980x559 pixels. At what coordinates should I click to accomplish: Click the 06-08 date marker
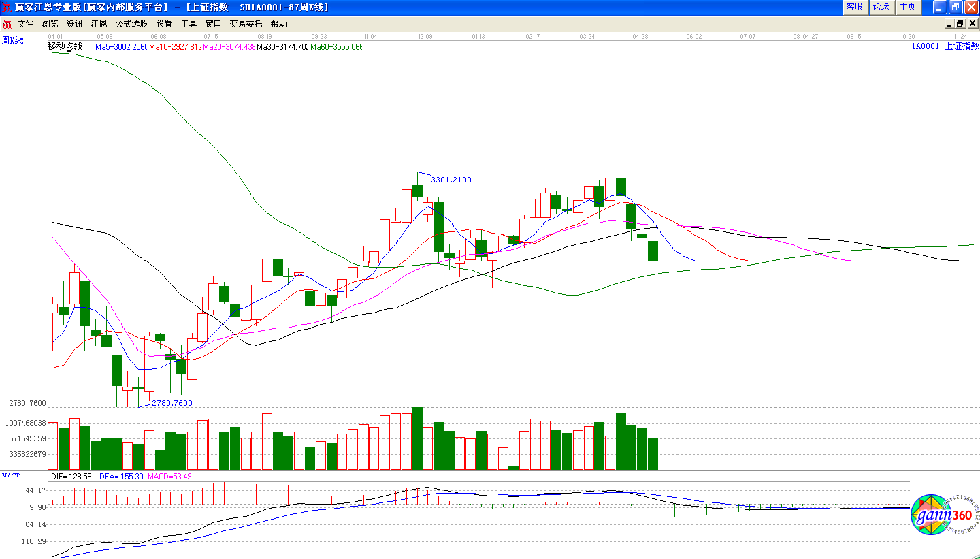pos(159,36)
